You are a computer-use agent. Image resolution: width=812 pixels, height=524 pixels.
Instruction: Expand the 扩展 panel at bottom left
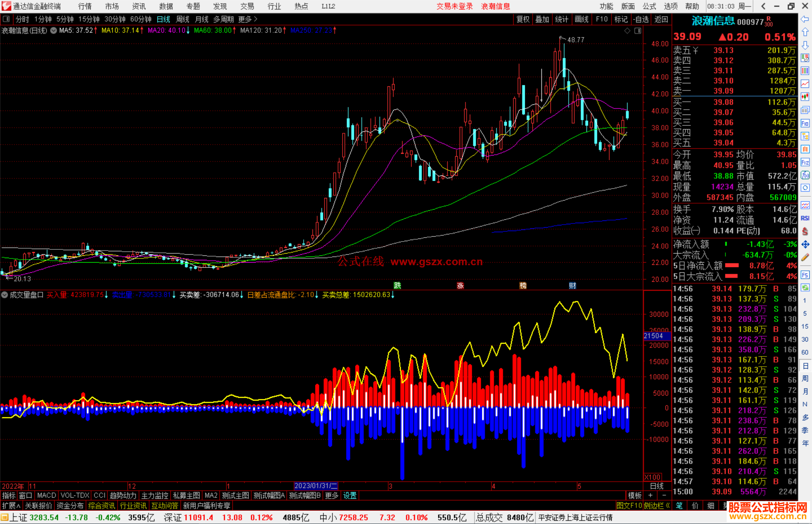tap(11, 506)
